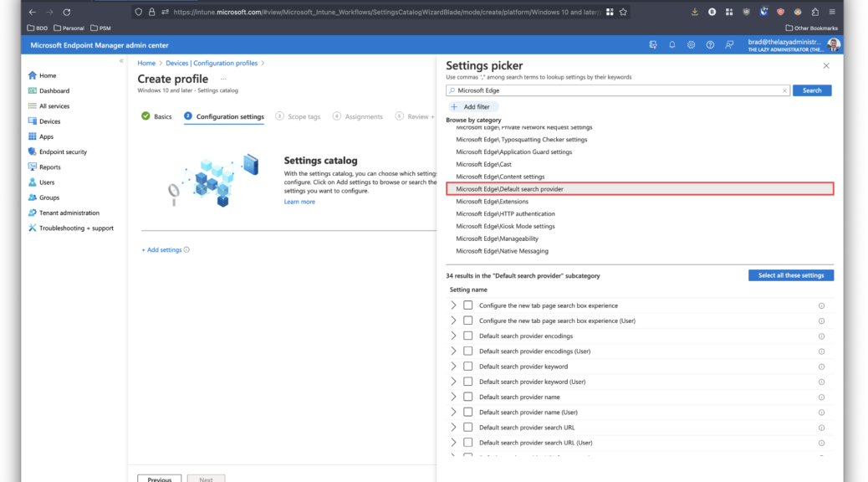The image size is (868, 482).
Task: Close the Settings picker panel
Action: 826,65
